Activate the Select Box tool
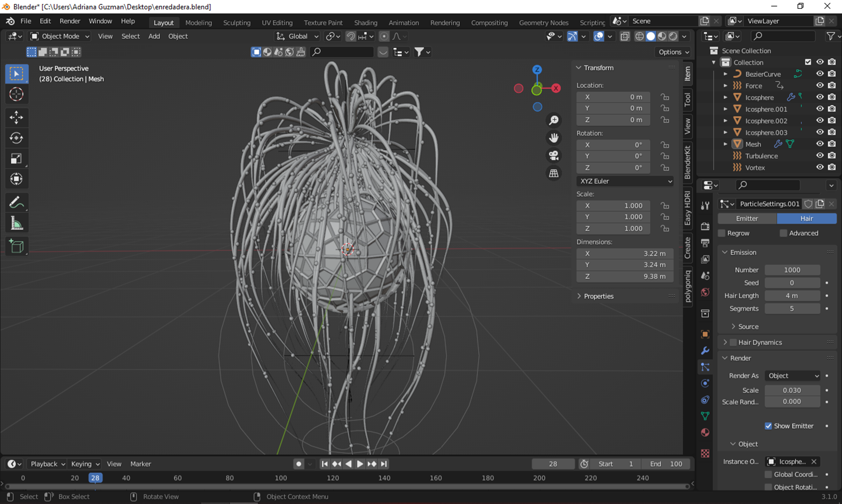The height and width of the screenshot is (504, 842). point(16,73)
